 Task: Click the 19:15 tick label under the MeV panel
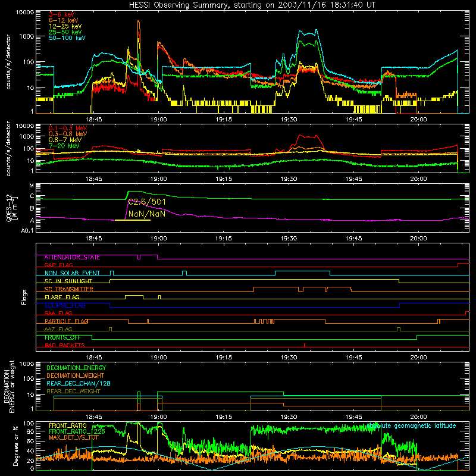pos(224,179)
